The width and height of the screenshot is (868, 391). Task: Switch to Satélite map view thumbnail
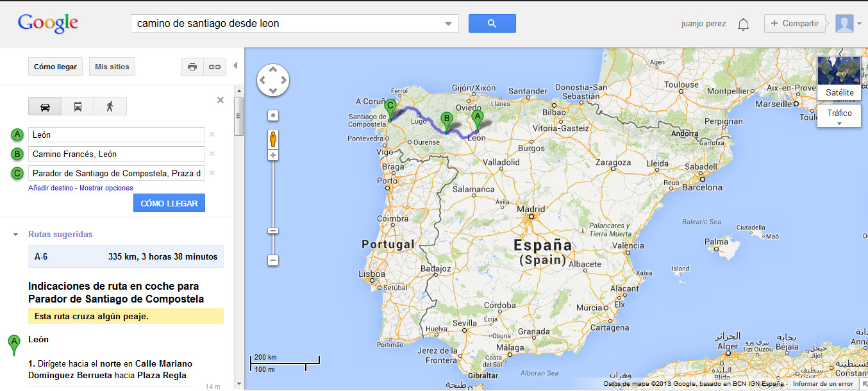(x=839, y=78)
